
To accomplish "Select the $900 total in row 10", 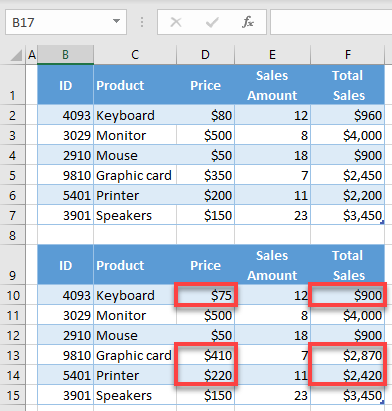I will [348, 295].
